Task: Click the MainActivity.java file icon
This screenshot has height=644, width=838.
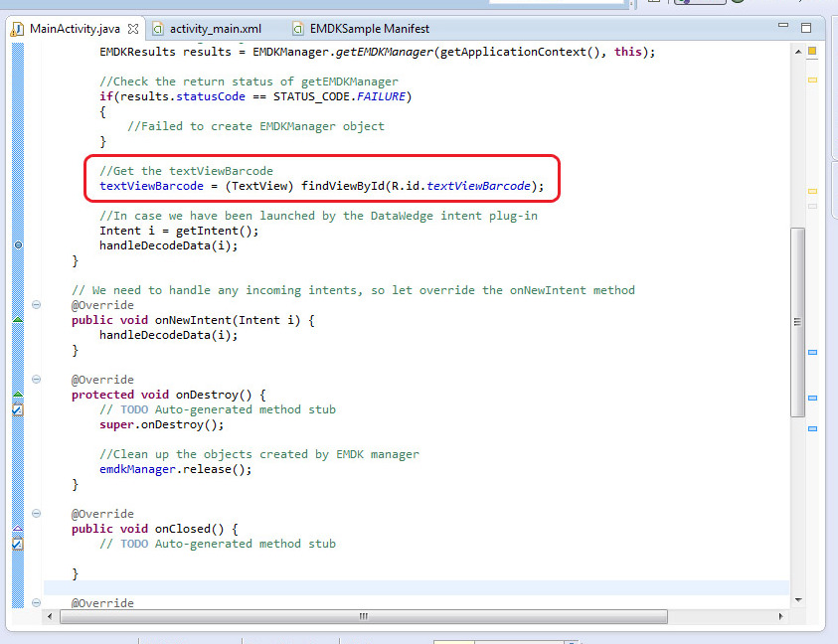Action: pos(17,29)
